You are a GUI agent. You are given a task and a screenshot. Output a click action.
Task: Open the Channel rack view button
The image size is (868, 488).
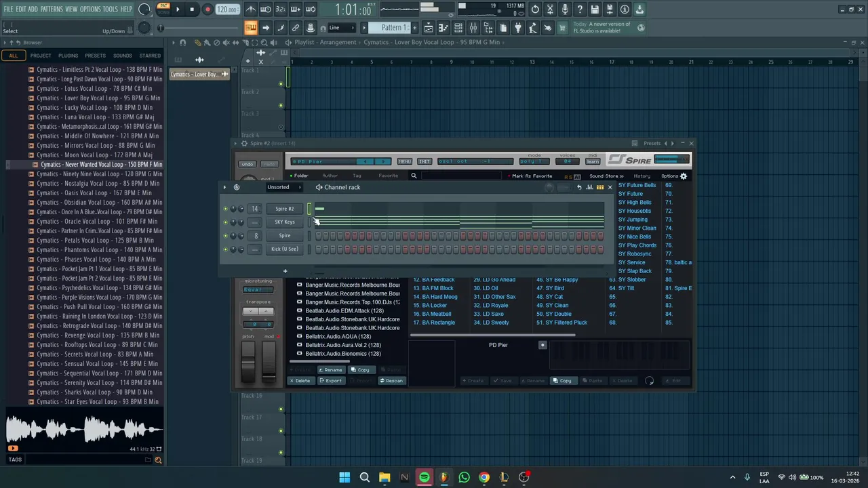(458, 28)
